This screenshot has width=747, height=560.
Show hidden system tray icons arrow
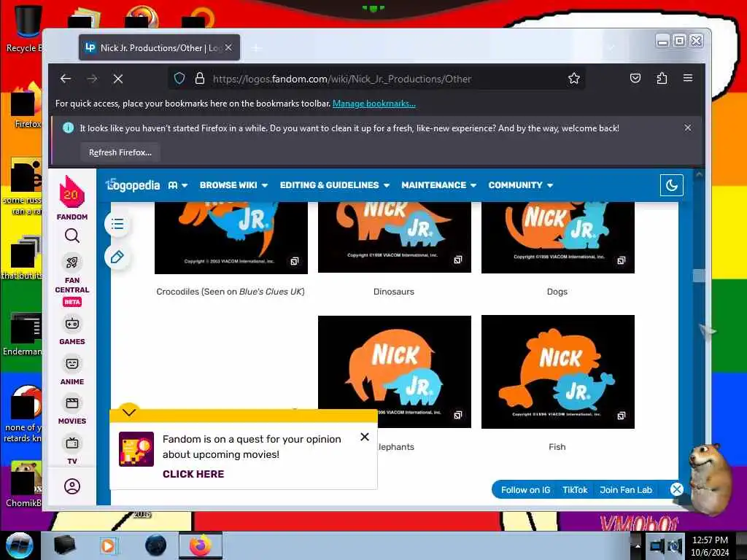(x=638, y=545)
